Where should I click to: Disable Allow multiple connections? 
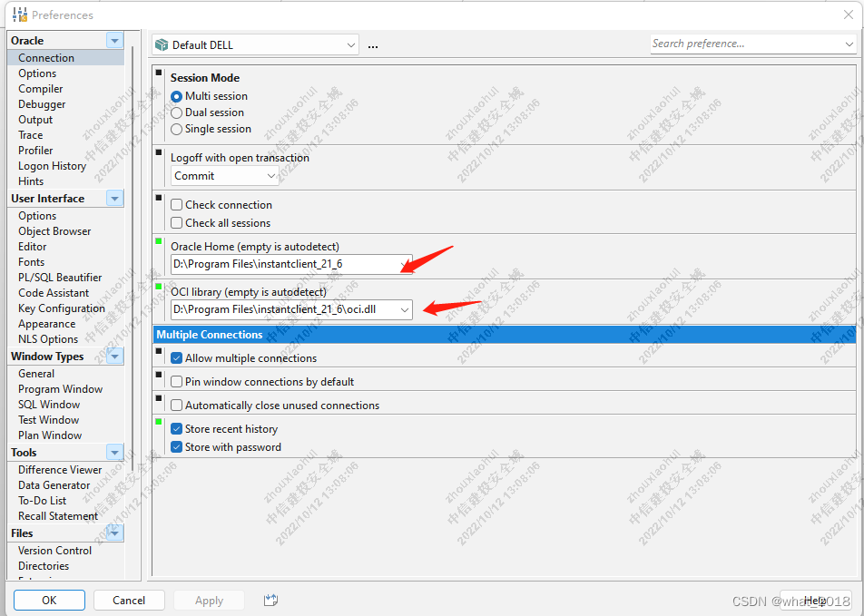(176, 357)
